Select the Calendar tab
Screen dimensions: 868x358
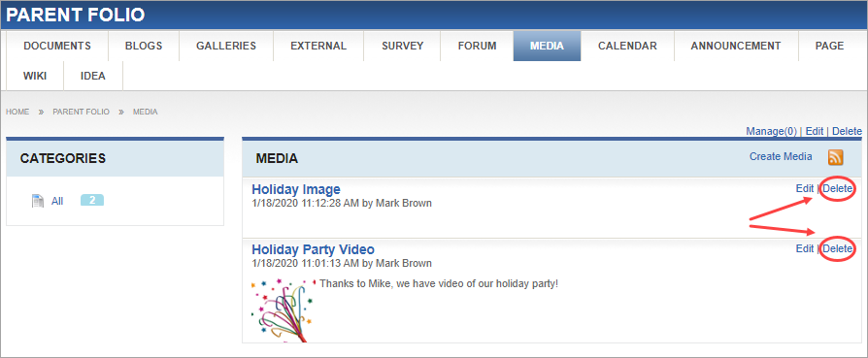pyautogui.click(x=627, y=46)
